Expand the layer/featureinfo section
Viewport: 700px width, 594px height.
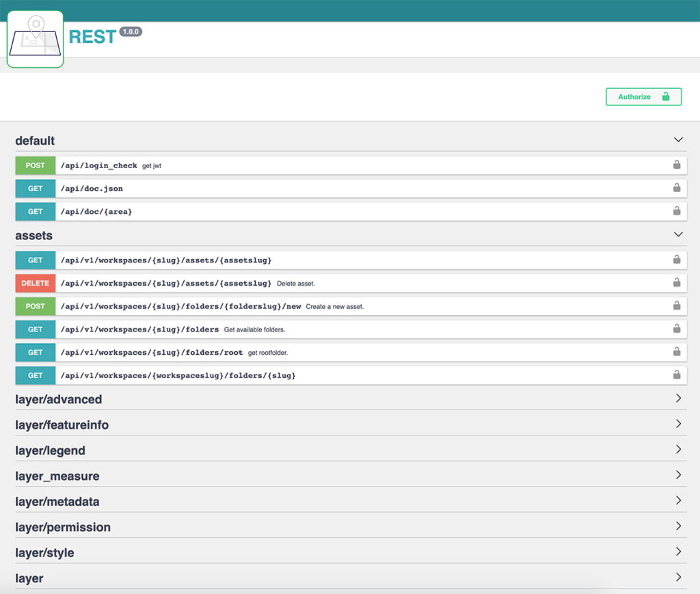[x=677, y=424]
